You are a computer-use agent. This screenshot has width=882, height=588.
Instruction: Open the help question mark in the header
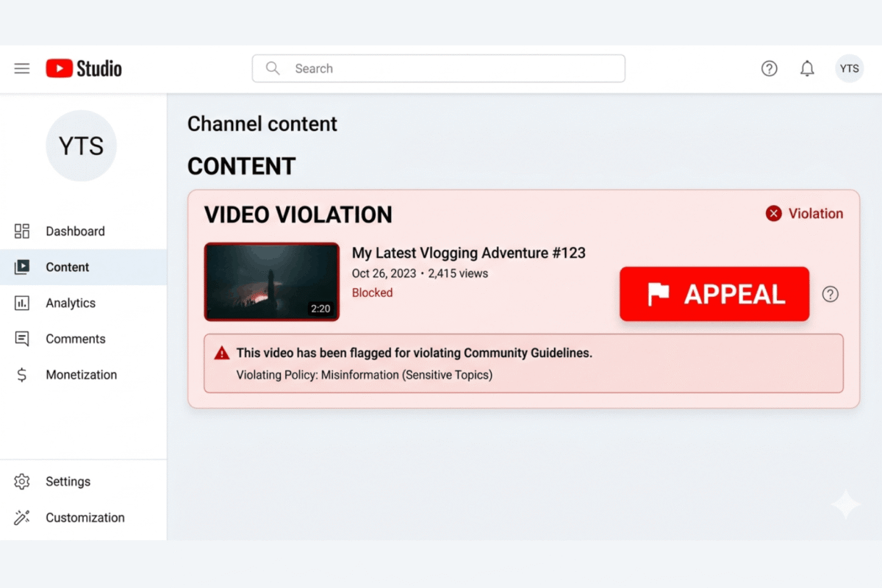(769, 68)
